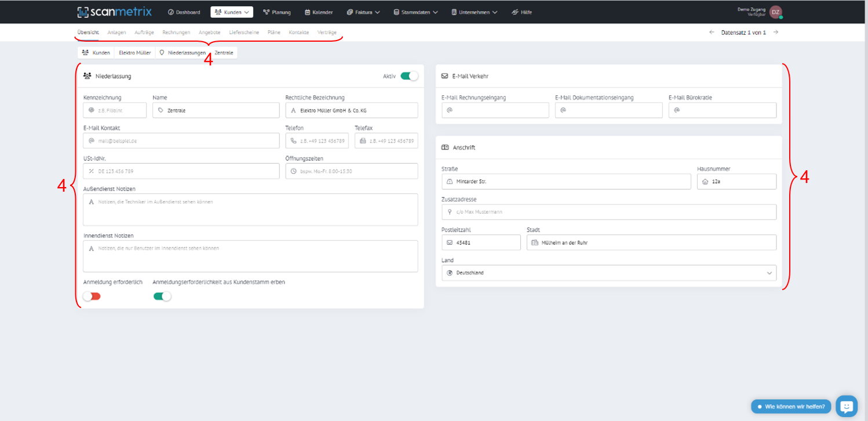Click the Hausnummer input field

pos(736,181)
